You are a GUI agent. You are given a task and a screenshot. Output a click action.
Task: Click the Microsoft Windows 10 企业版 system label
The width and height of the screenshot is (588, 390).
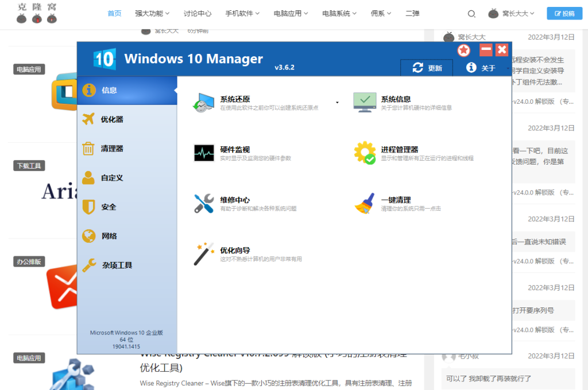click(126, 333)
